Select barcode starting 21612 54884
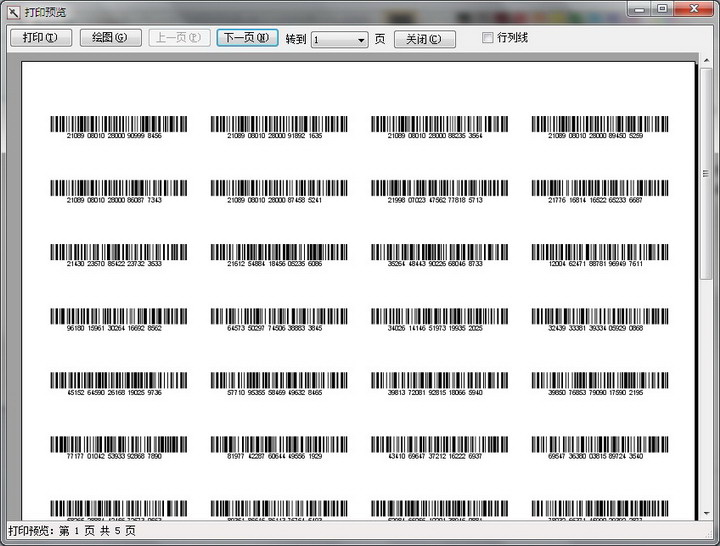Screen dimensions: 720x546 (279, 255)
